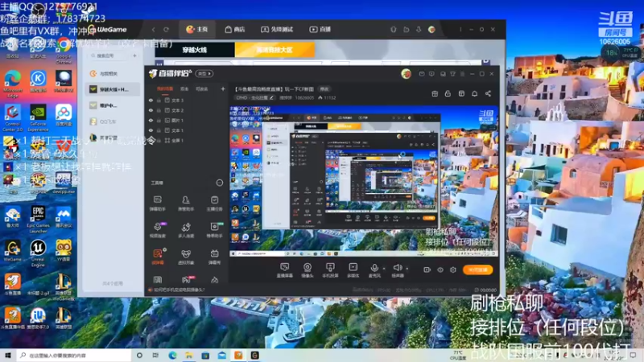Viewport: 644px width, 362px height.
Task: Add app with plus in WeGame sidebar
Action: point(134,56)
